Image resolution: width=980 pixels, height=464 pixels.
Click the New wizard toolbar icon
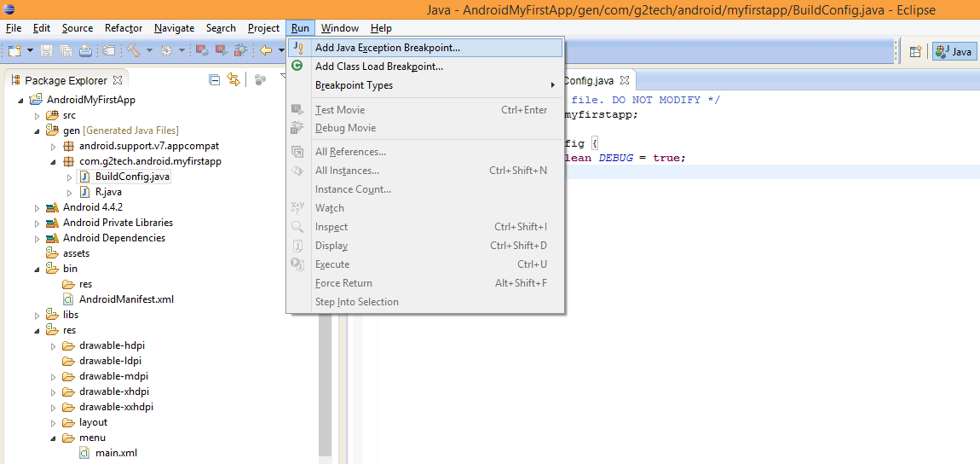[14, 50]
